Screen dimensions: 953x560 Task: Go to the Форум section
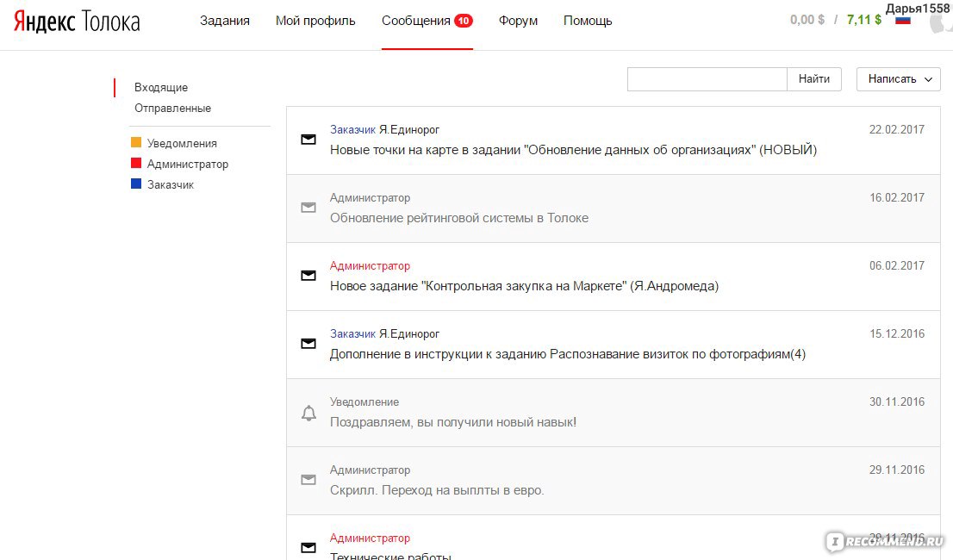pyautogui.click(x=518, y=21)
